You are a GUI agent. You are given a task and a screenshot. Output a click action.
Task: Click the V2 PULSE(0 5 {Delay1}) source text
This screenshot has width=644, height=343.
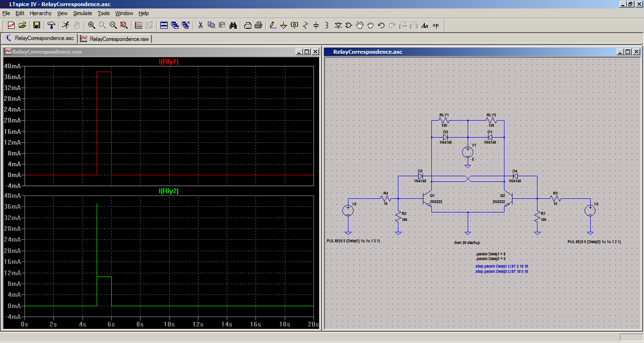(353, 241)
